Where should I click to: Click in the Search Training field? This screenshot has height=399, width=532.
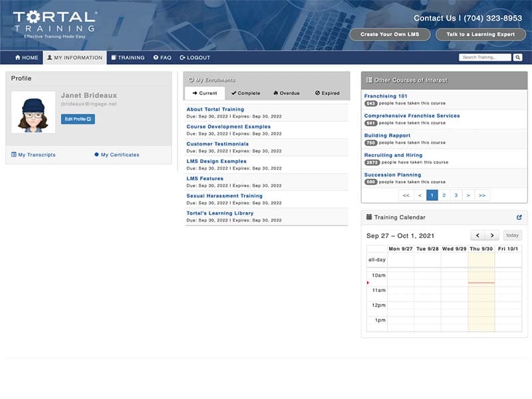coord(485,58)
